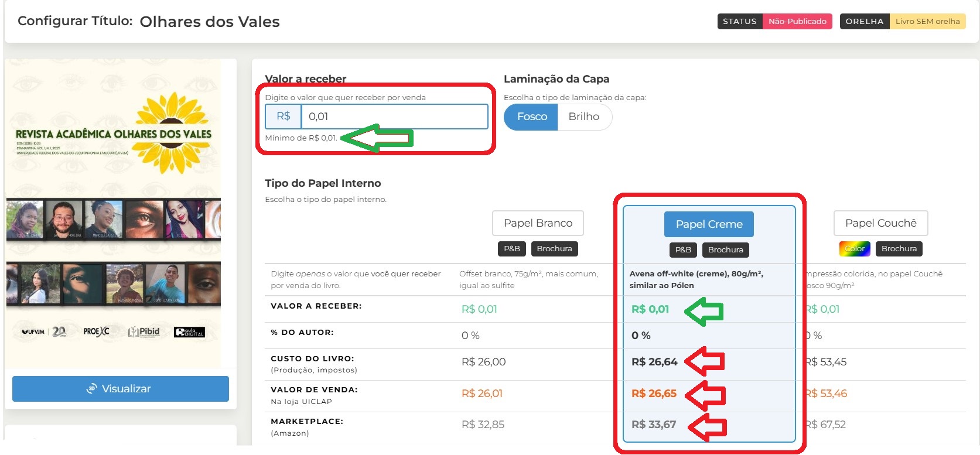Screen dimensions: 980x455
Task: Select Fosco cover lamination
Action: [531, 117]
